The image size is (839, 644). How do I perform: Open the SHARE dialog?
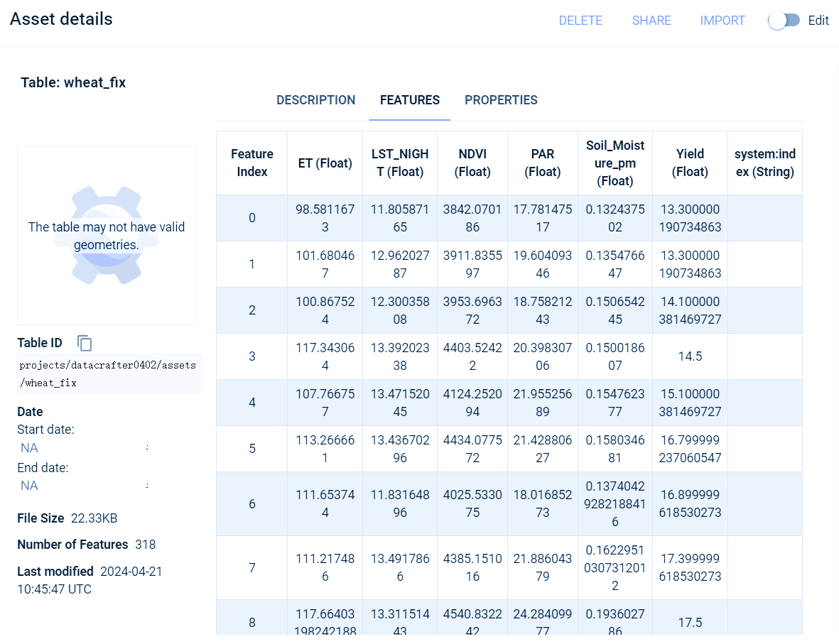point(651,21)
